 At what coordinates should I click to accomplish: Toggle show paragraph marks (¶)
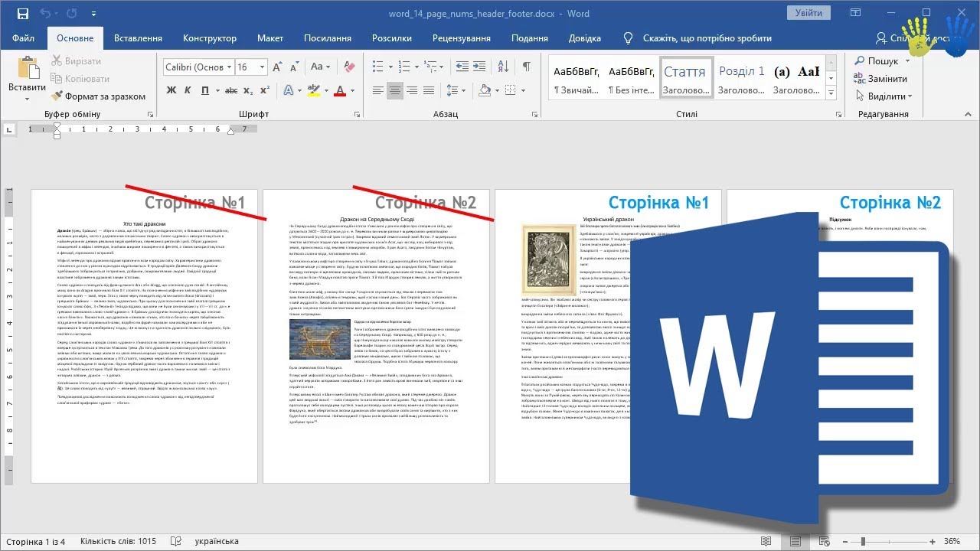(526, 67)
